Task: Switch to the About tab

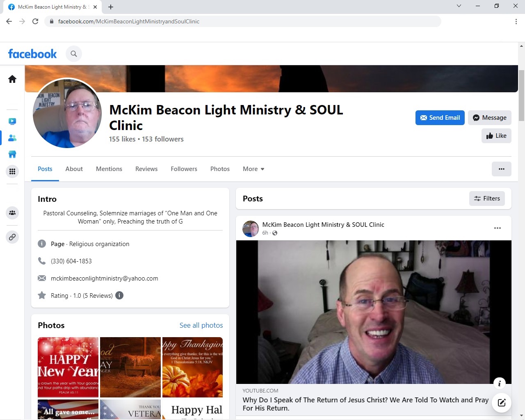Action: click(x=74, y=169)
